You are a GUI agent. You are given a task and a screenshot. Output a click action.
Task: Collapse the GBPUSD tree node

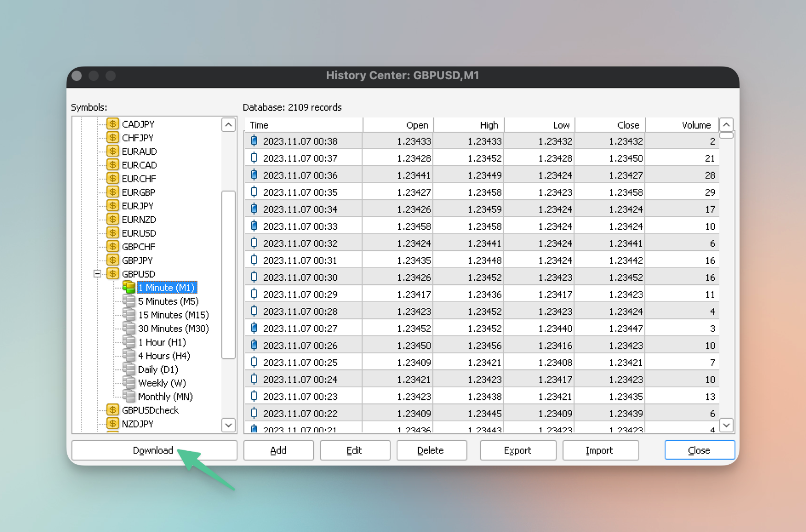pos(97,273)
